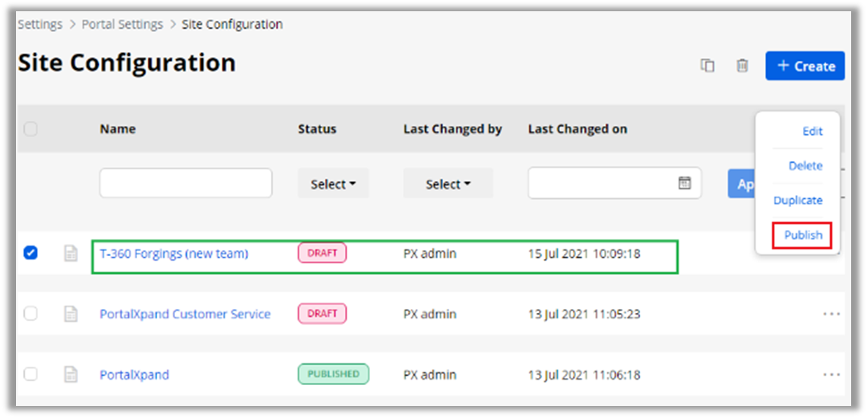Choose Publish from the context menu
Screen dimensions: 868x418
coord(803,235)
